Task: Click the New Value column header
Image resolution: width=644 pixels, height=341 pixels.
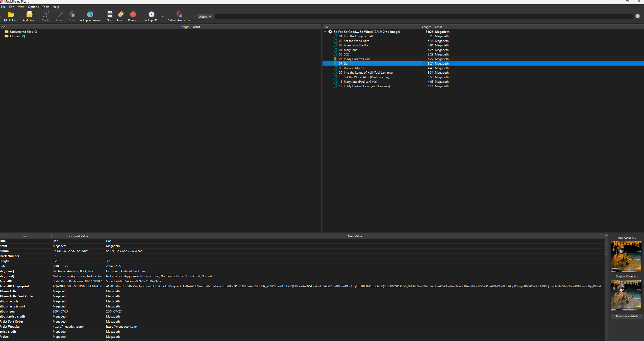Action: coord(355,236)
